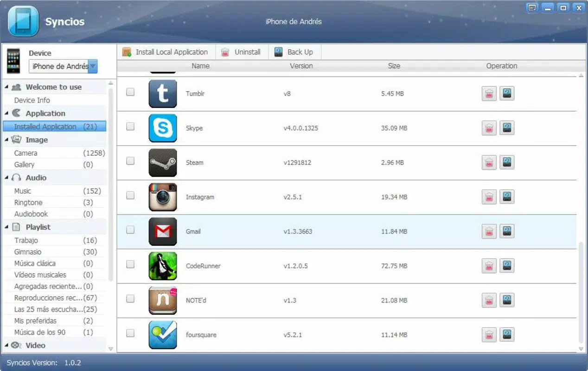Tick the Steam checkbox
Viewport: 588px width, 371px height.
tap(130, 160)
